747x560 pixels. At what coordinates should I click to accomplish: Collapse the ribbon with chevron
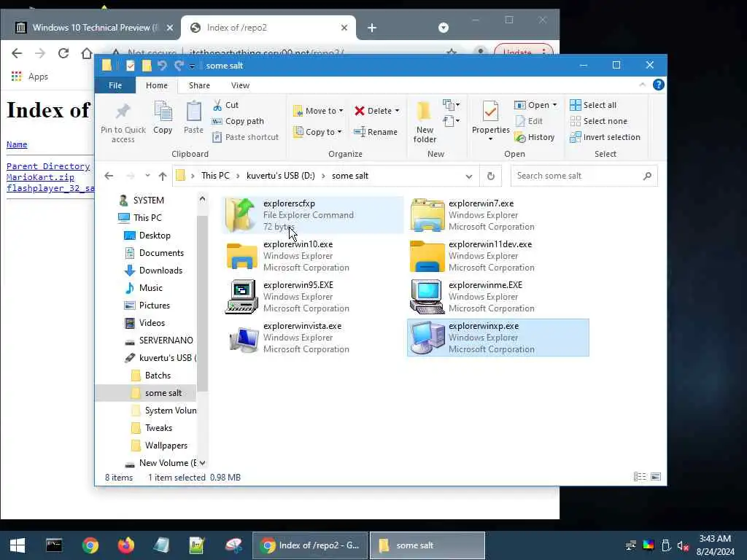click(x=642, y=85)
